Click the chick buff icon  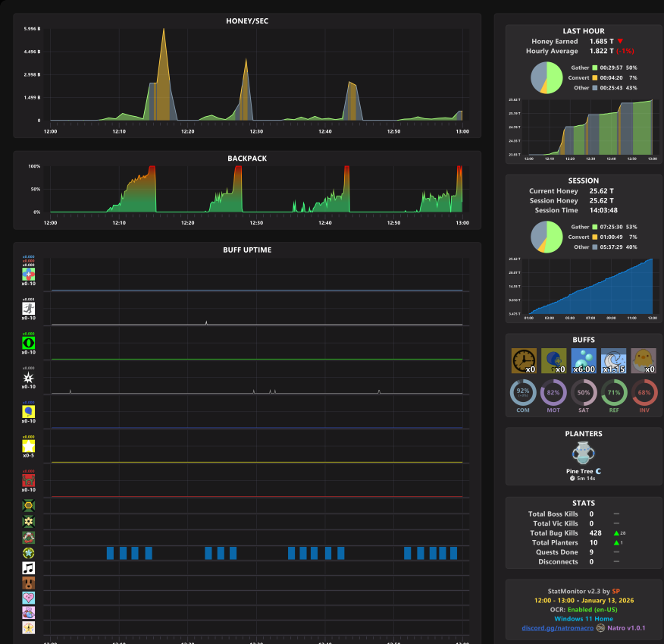(644, 361)
